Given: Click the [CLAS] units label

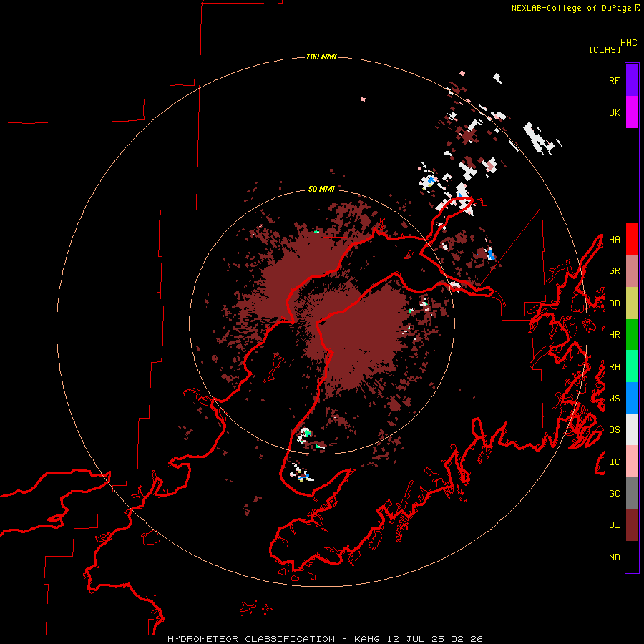Looking at the screenshot, I should (605, 49).
